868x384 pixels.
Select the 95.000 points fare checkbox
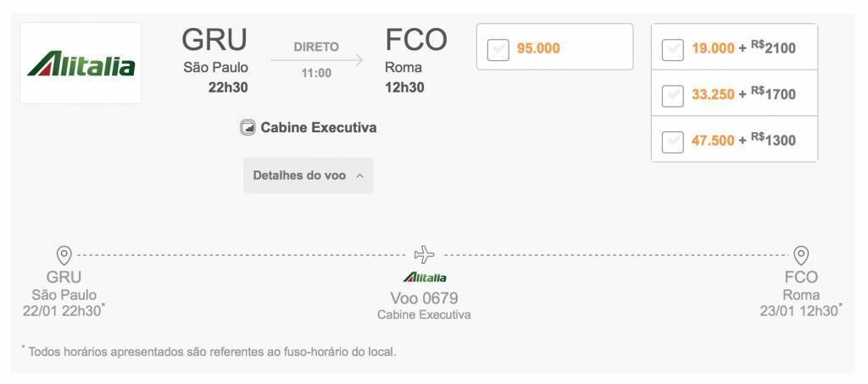coord(498,49)
